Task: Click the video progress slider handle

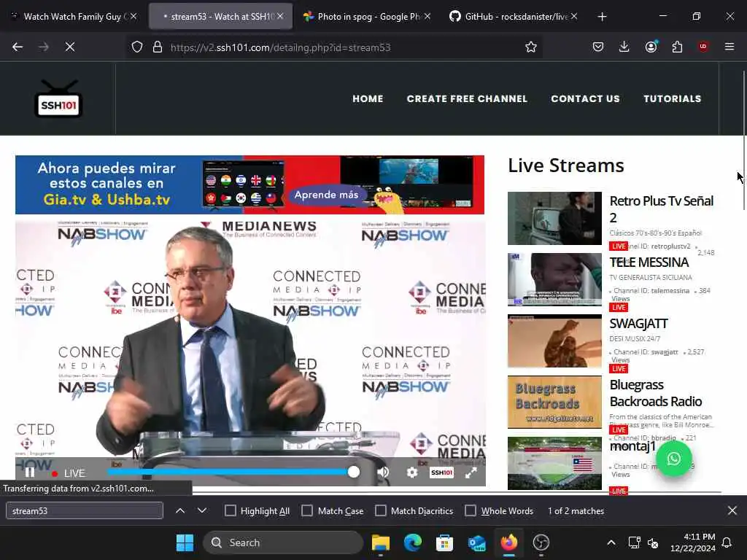Action: click(354, 472)
